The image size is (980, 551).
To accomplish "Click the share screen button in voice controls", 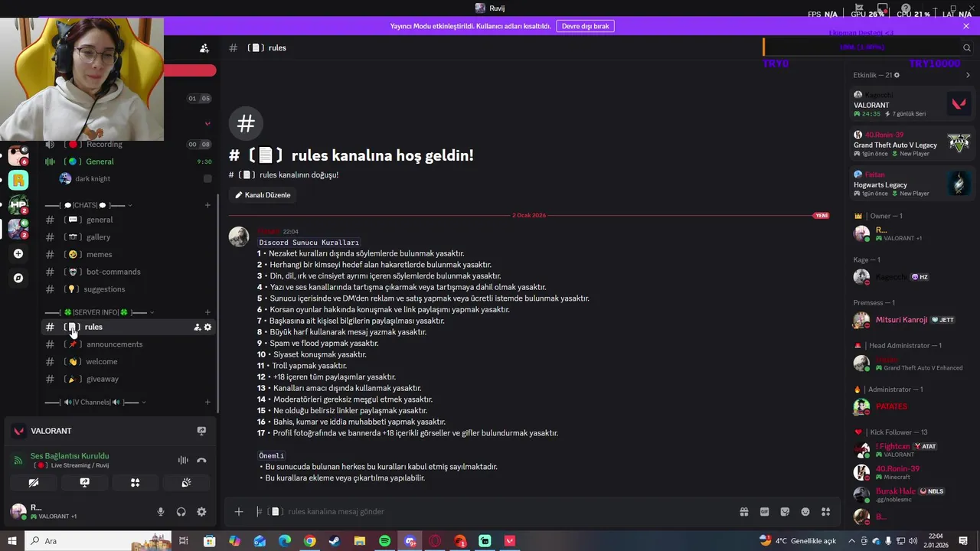I will click(x=84, y=483).
